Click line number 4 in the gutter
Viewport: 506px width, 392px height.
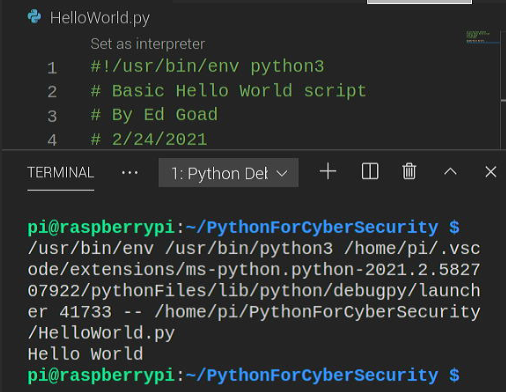pyautogui.click(x=52, y=140)
